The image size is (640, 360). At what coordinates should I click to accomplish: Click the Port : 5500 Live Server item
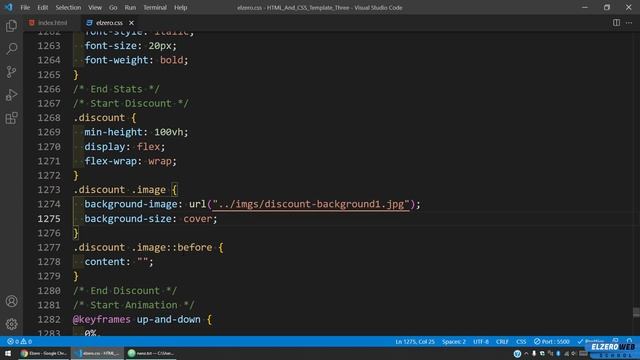click(x=551, y=341)
